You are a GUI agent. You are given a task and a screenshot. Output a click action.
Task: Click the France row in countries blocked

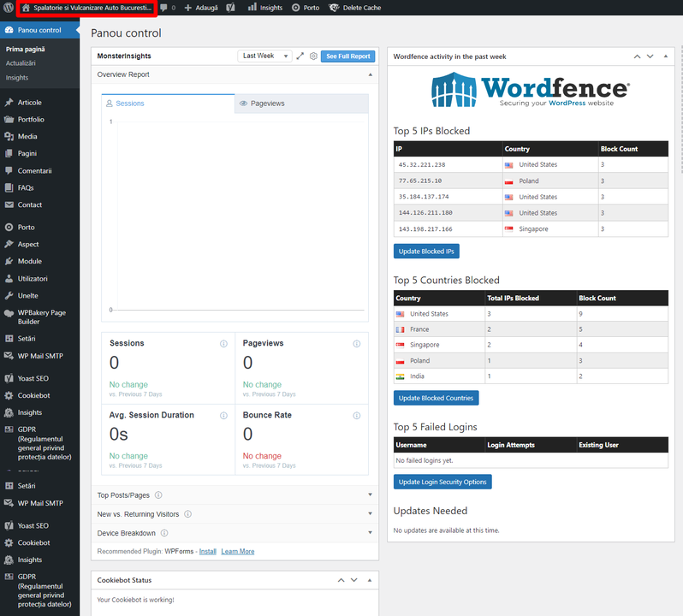click(x=531, y=329)
